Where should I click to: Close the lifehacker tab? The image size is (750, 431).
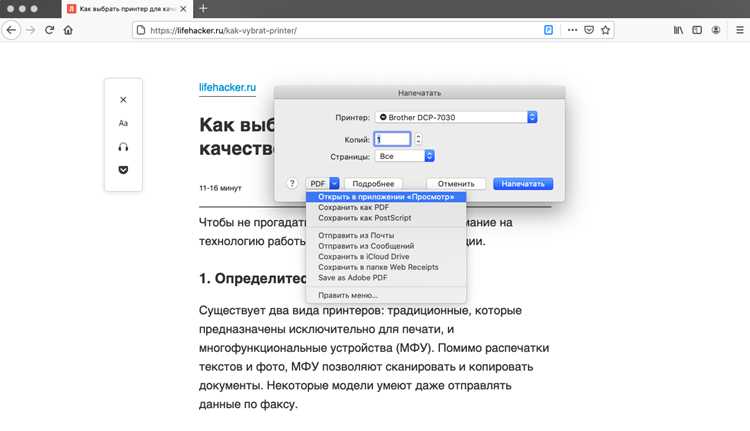point(183,9)
